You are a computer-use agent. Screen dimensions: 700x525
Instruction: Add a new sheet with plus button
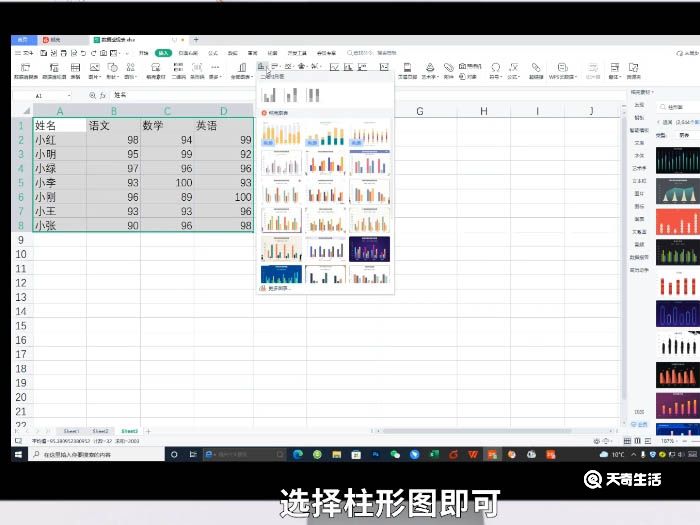(148, 431)
